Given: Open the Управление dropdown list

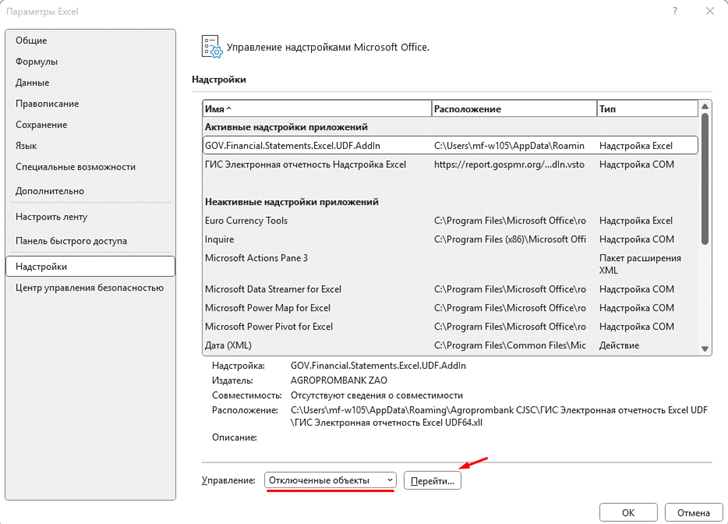Looking at the screenshot, I should tap(331, 481).
